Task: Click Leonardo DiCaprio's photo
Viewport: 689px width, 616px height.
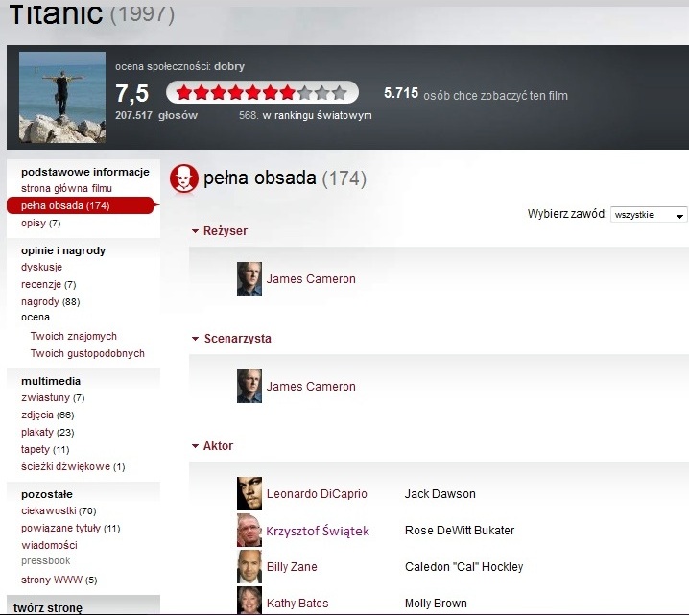Action: (249, 493)
